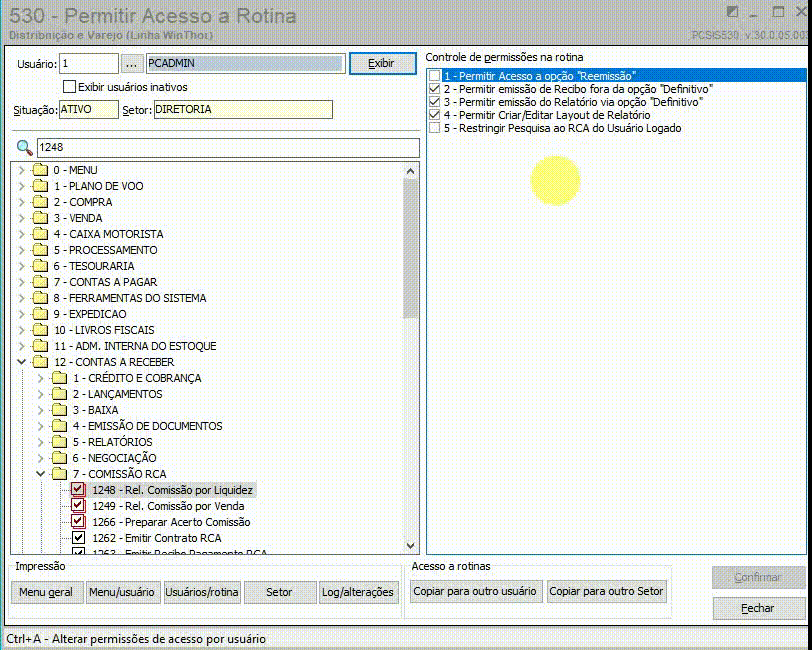The width and height of the screenshot is (812, 650).
Task: Click the Usuário code input field
Action: pos(89,64)
